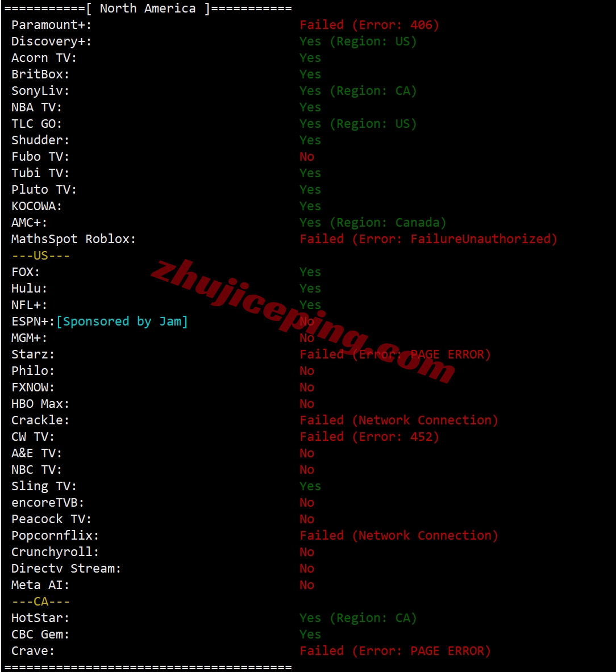
Task: Click the Hulu label
Action: (x=29, y=289)
